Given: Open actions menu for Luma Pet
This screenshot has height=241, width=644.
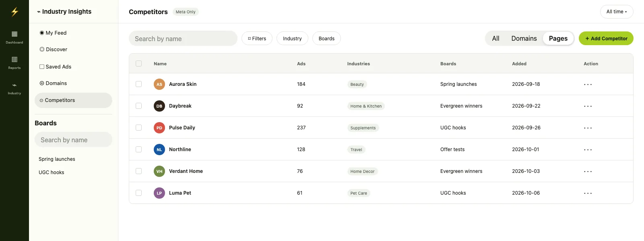Looking at the screenshot, I should click(x=588, y=193).
